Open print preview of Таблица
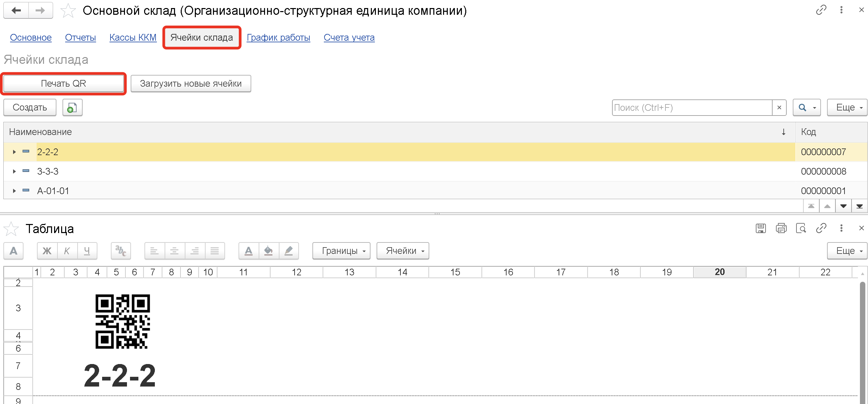This screenshot has width=868, height=404. point(801,228)
